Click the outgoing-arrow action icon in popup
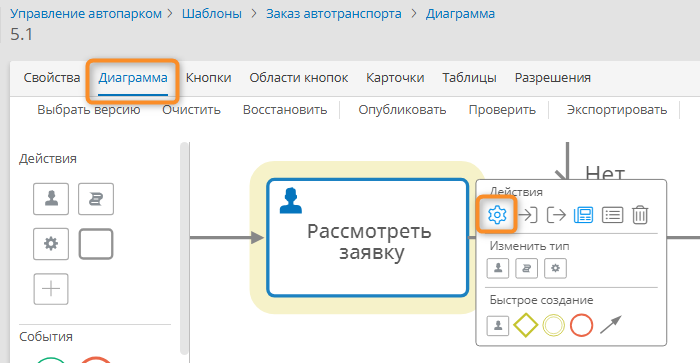Image resolution: width=700 pixels, height=363 pixels. (x=556, y=215)
